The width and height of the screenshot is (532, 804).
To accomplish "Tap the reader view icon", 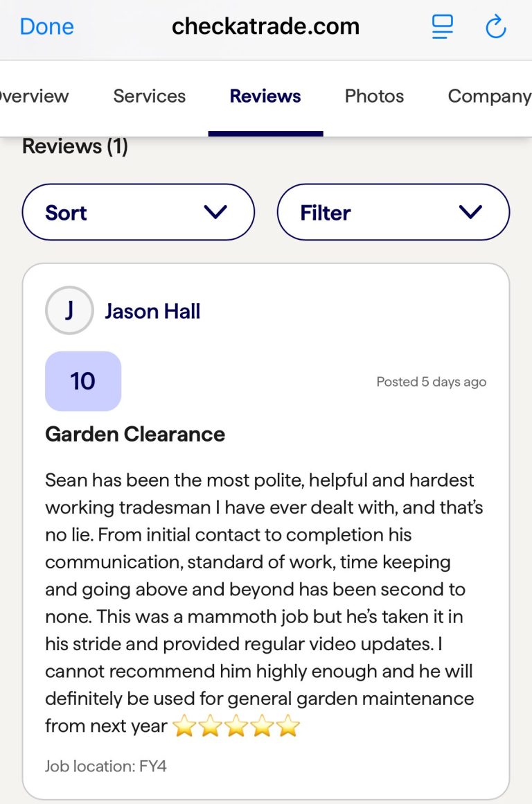I will point(442,26).
